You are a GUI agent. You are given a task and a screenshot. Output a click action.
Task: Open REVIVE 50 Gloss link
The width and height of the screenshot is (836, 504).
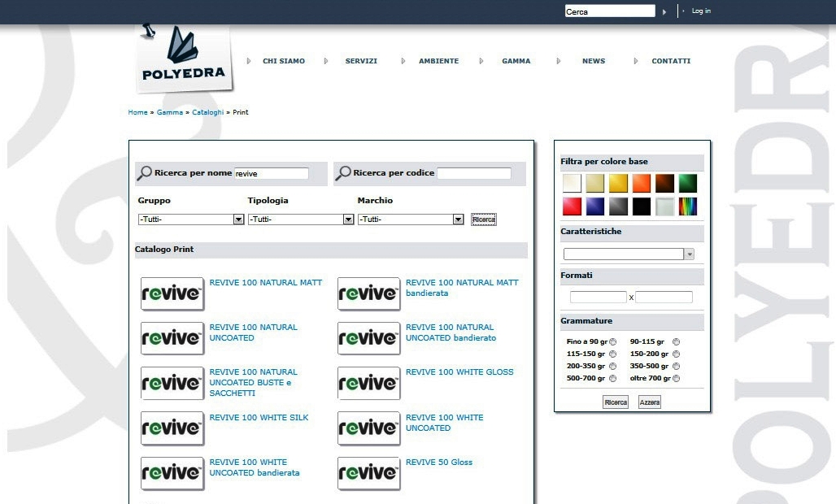439,463
